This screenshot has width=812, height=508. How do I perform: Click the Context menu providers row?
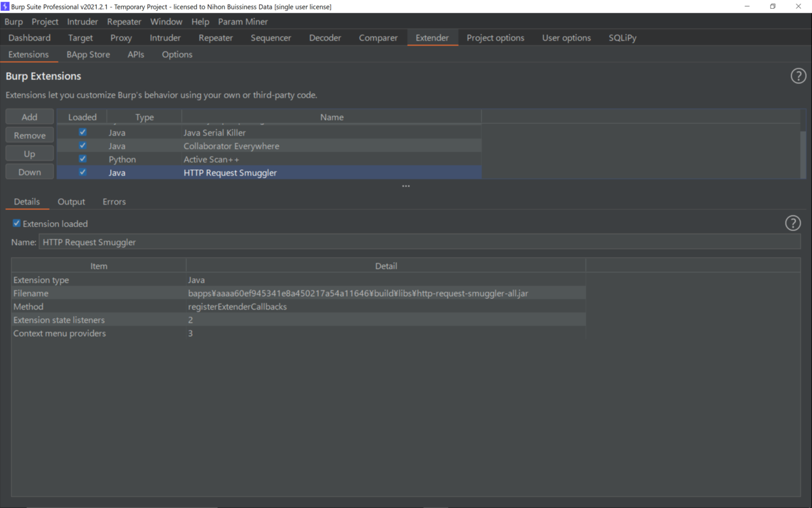click(x=298, y=333)
